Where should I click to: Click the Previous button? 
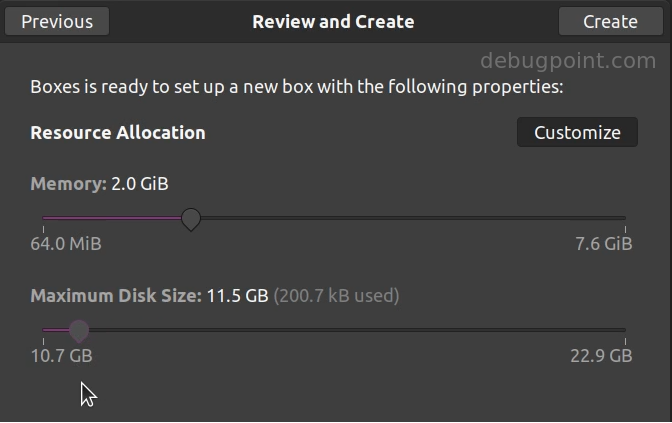coord(57,21)
